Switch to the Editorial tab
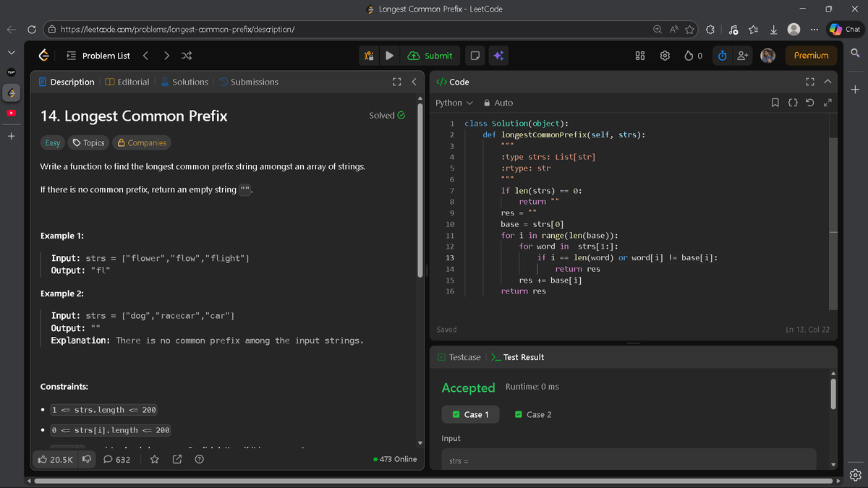 click(127, 82)
